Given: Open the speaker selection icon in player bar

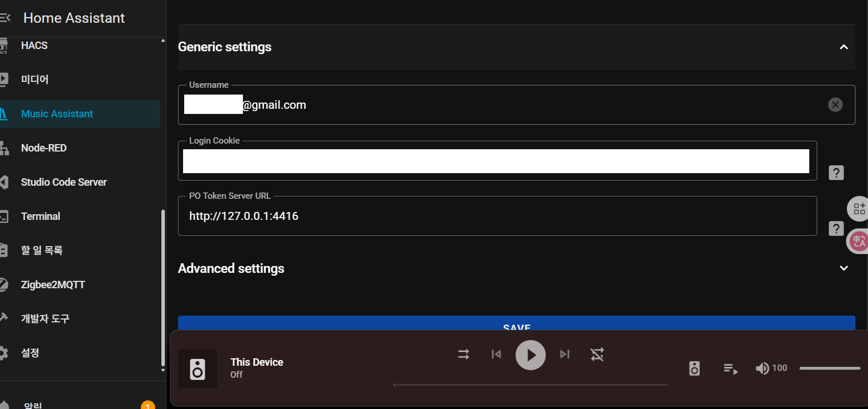Looking at the screenshot, I should click(694, 368).
